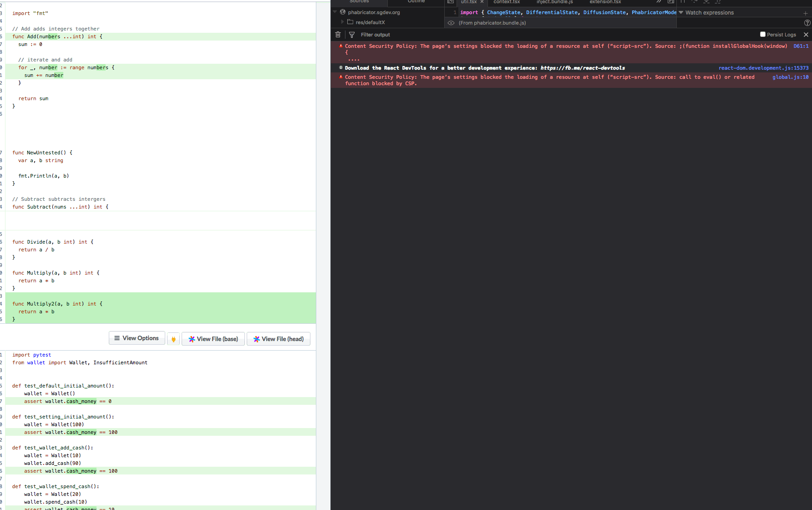Click View File (head) button
The width and height of the screenshot is (812, 510).
pos(278,339)
